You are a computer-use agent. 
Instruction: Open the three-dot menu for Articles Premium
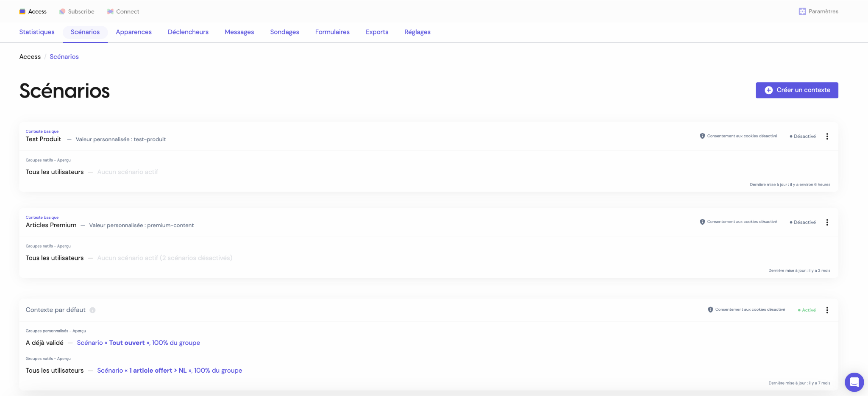pos(827,222)
